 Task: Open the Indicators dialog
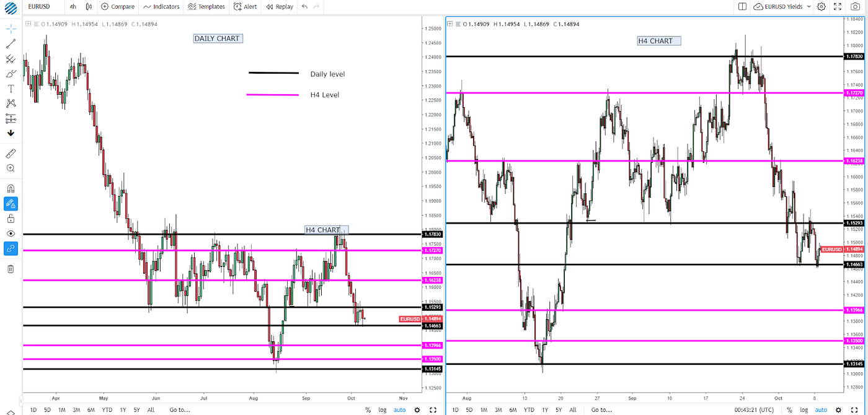(161, 7)
